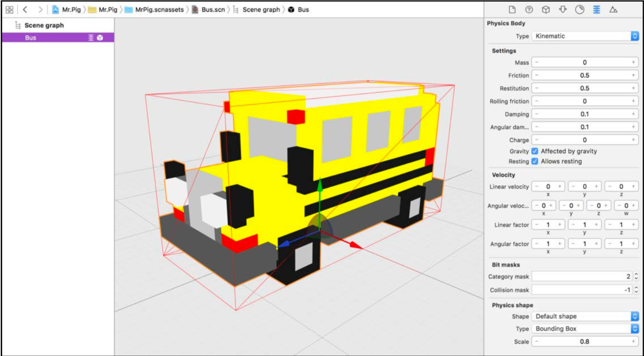Image resolution: width=644 pixels, height=356 pixels.
Task: Open the Shape dropdown showing Default shape
Action: coord(585,316)
